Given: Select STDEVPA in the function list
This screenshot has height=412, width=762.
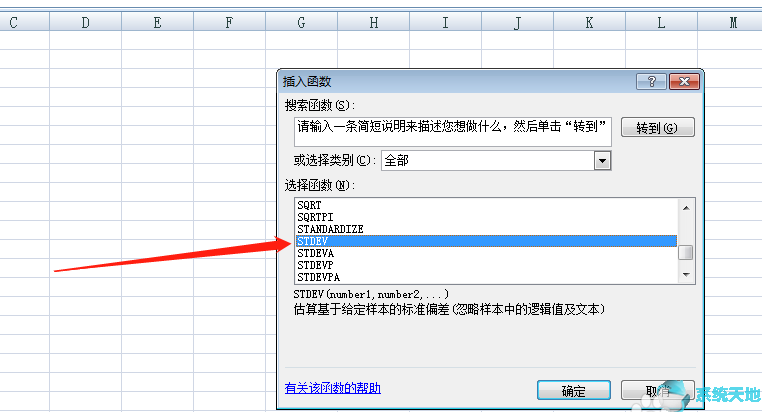Looking at the screenshot, I should (486, 277).
